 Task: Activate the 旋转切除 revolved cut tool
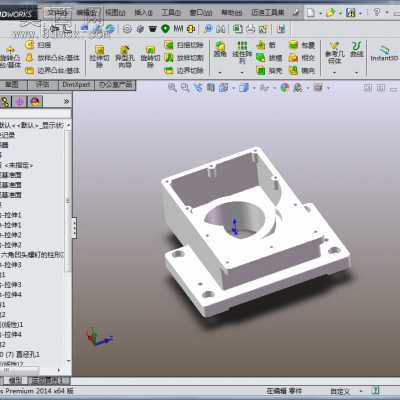150,56
